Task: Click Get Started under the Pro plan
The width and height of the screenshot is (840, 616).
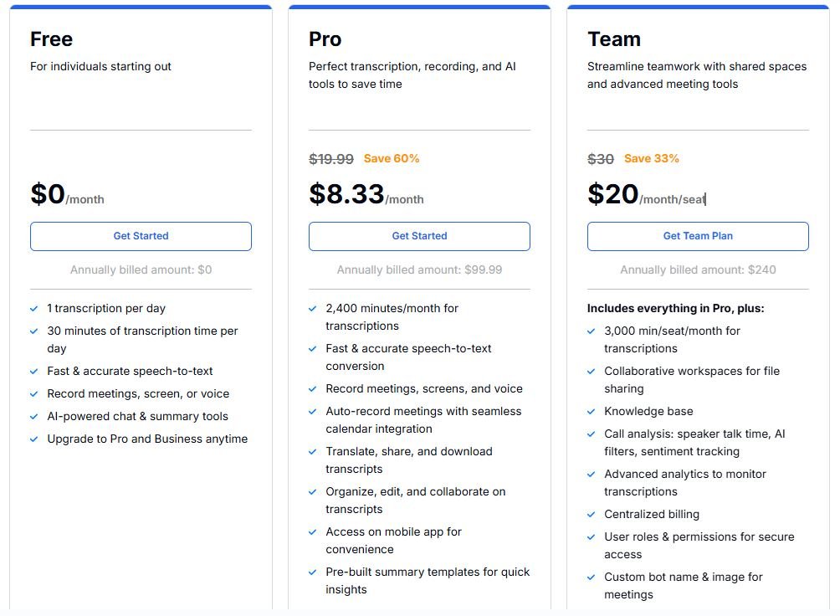Action: click(x=419, y=236)
